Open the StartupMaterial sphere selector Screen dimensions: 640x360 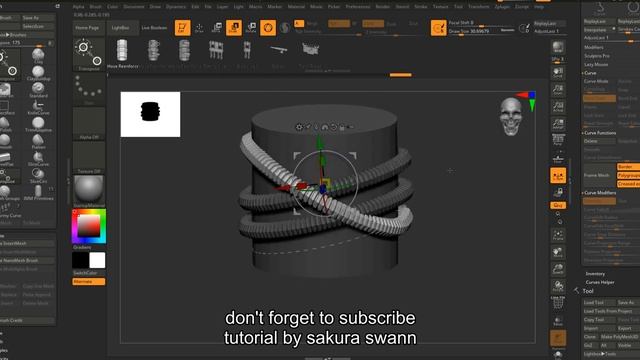[89, 192]
